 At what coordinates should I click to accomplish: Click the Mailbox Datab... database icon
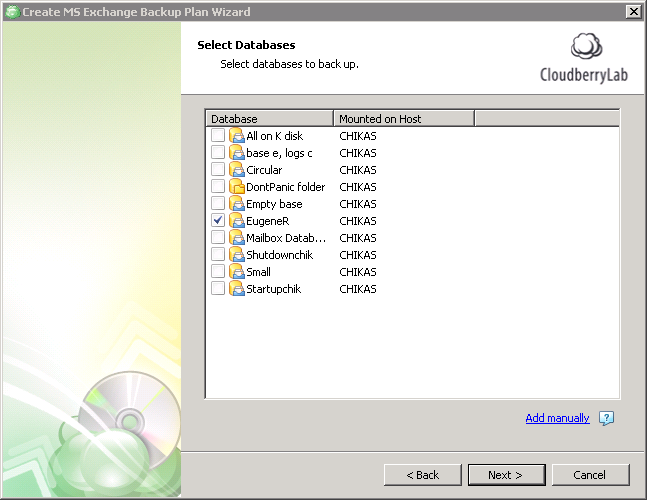point(237,238)
